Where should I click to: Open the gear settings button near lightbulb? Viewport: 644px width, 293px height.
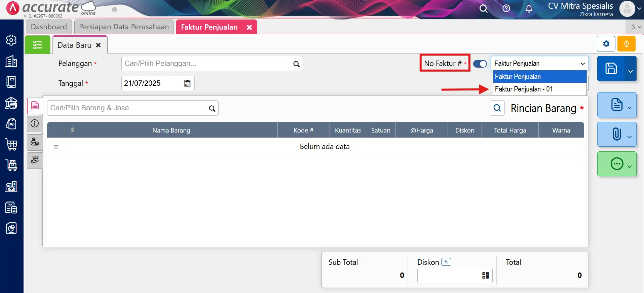pyautogui.click(x=606, y=44)
